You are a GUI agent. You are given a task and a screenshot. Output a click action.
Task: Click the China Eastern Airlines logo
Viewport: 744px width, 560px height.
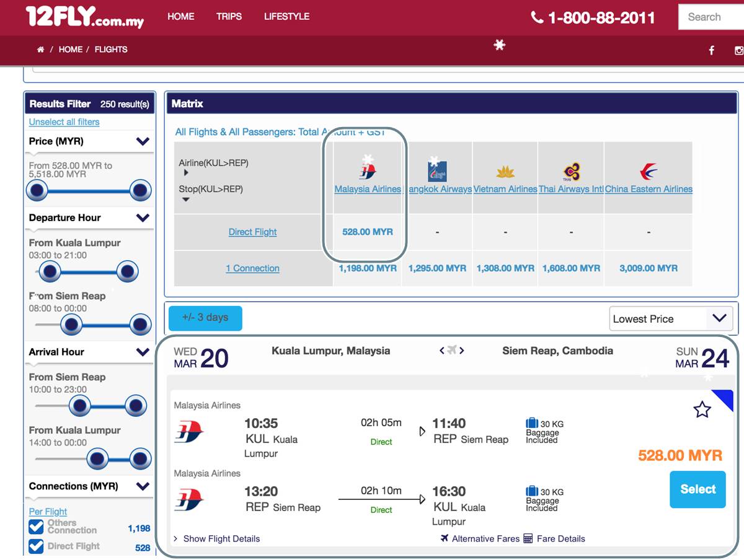pyautogui.click(x=649, y=172)
